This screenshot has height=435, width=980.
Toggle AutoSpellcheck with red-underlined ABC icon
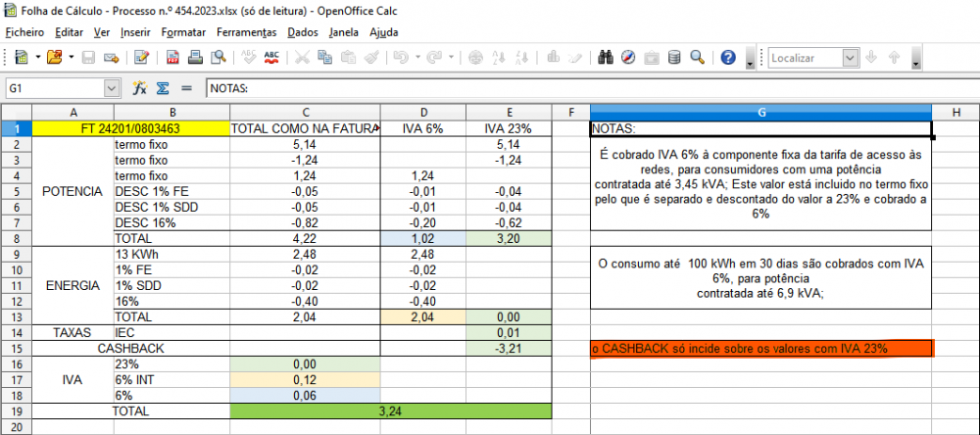[x=272, y=58]
